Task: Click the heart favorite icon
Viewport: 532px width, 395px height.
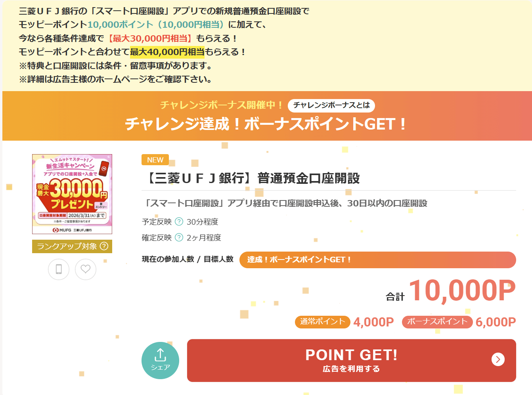Action: click(86, 269)
